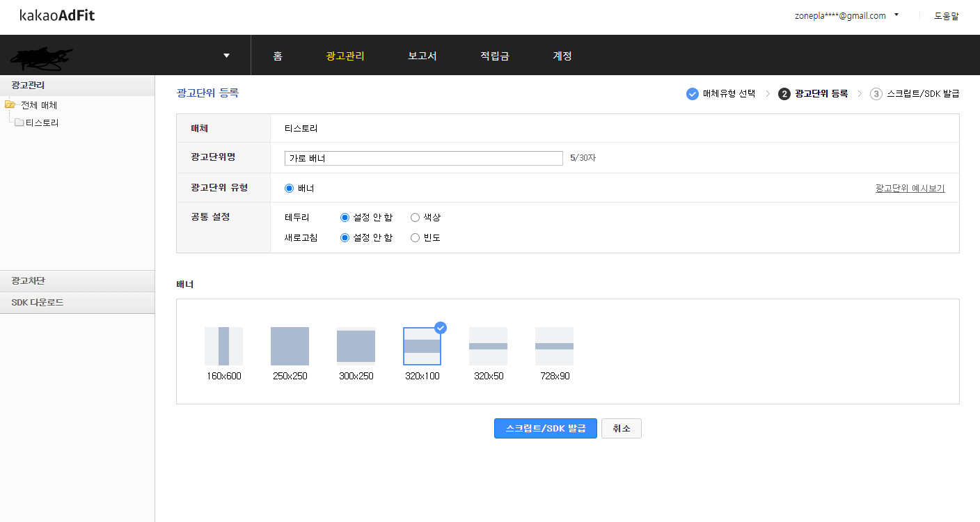
Task: Expand the SDK 다운로드 sidebar section
Action: pos(77,303)
